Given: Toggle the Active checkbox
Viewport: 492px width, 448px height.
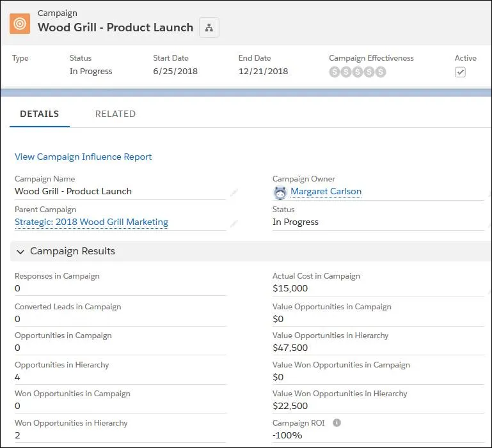Looking at the screenshot, I should (460, 72).
